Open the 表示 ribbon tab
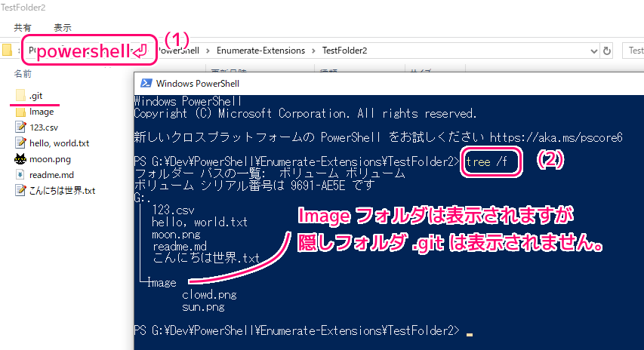This screenshot has width=644, height=350. tap(63, 27)
